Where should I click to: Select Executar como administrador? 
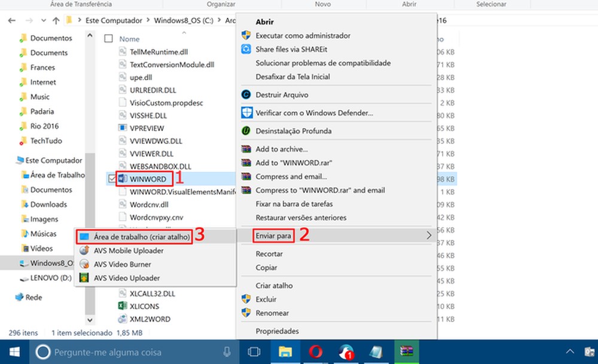tap(303, 35)
